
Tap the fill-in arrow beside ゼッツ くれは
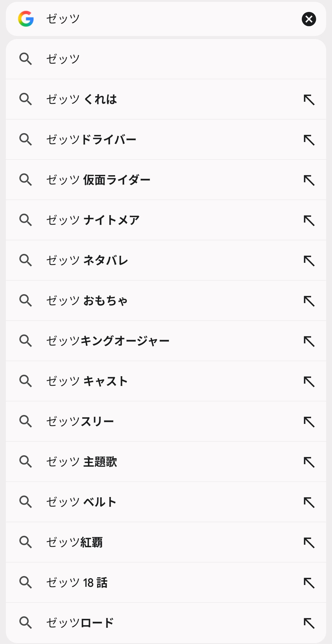(x=309, y=100)
